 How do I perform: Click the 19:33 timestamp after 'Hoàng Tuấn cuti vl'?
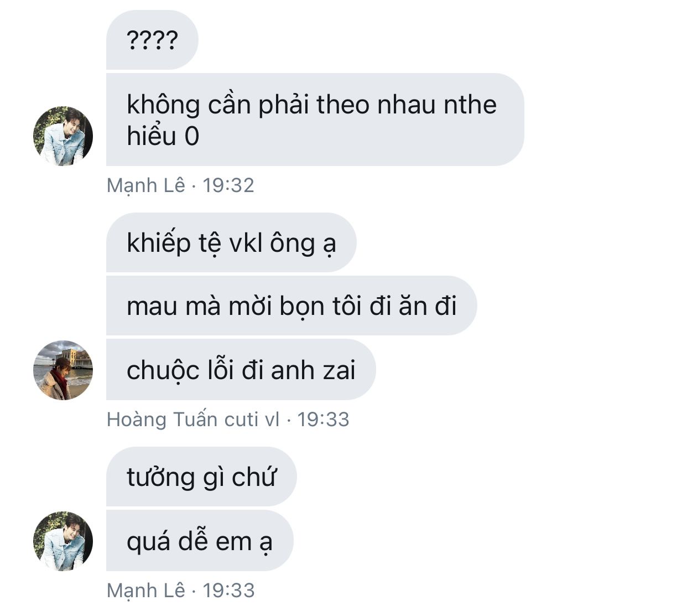point(323,420)
